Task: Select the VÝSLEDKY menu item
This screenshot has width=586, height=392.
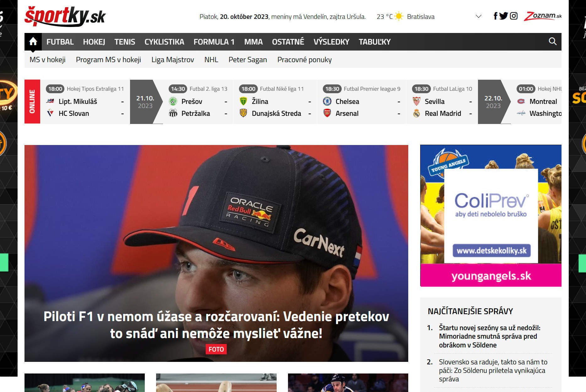Action: click(331, 42)
